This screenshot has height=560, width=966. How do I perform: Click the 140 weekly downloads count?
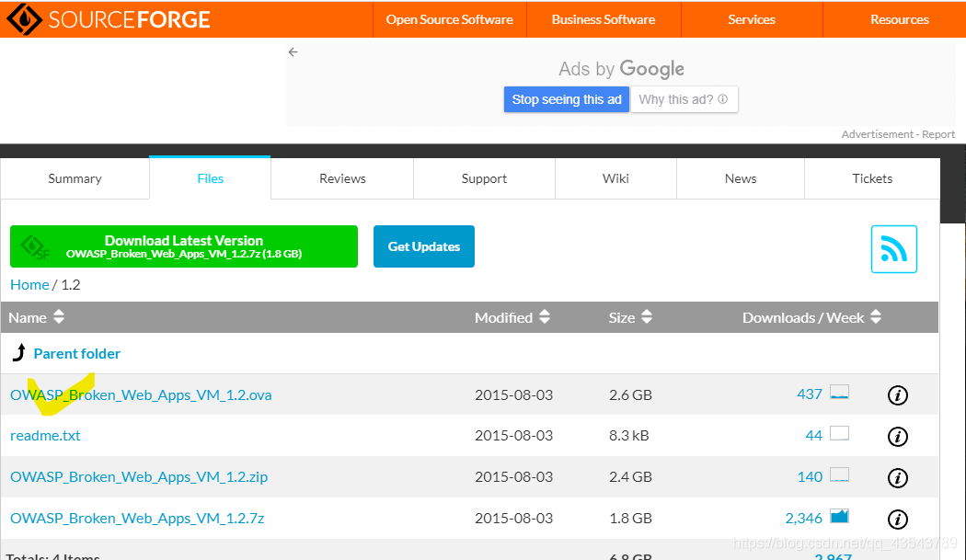pyautogui.click(x=810, y=477)
